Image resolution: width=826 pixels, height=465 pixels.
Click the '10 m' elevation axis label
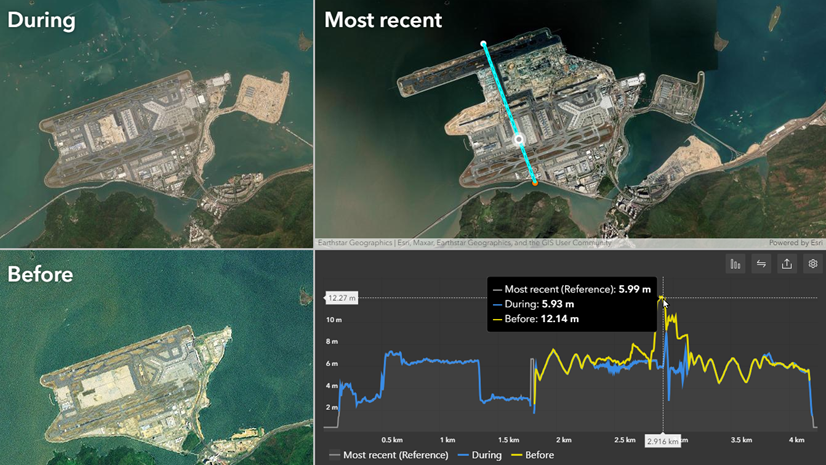pyautogui.click(x=334, y=320)
